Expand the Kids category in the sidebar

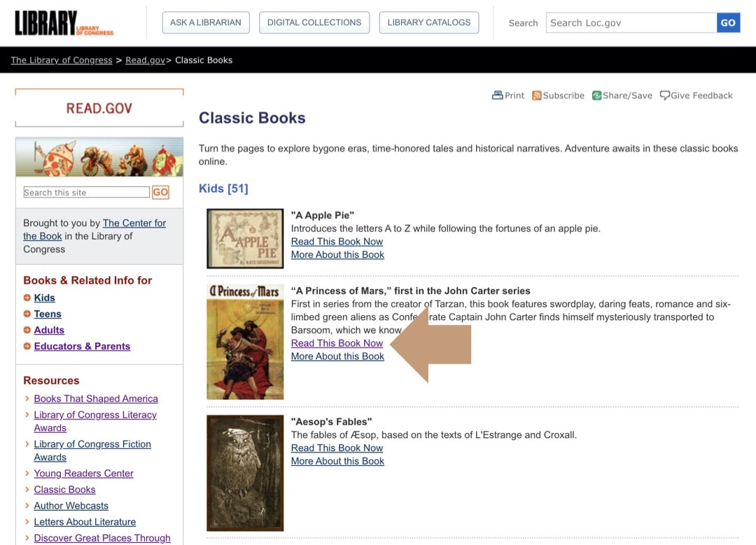44,297
